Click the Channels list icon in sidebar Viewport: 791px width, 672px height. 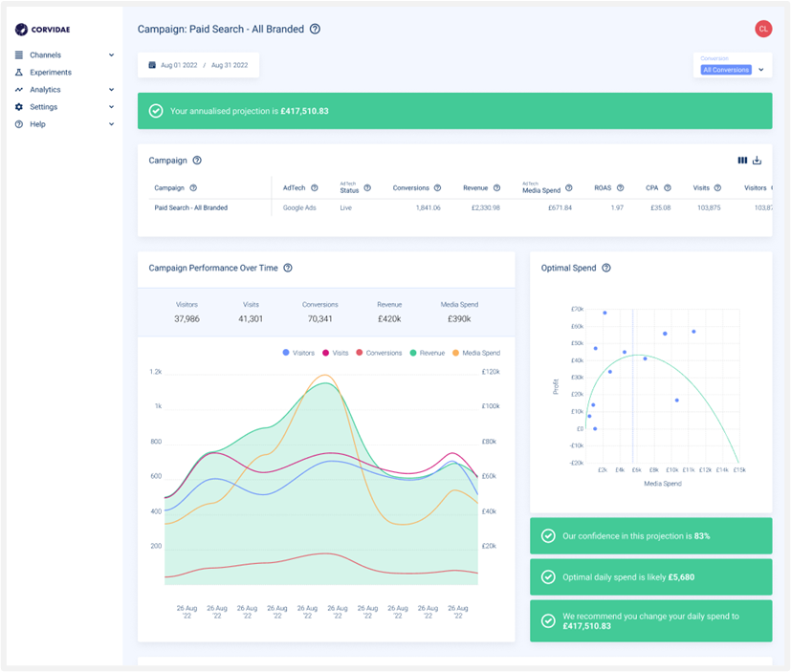[x=19, y=54]
